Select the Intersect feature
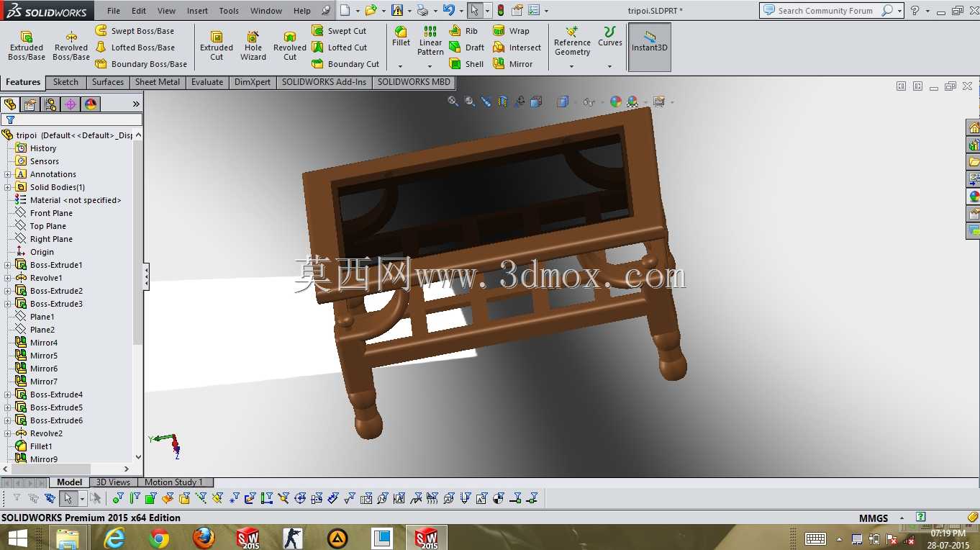Screen dimensions: 980x550 click(517, 48)
